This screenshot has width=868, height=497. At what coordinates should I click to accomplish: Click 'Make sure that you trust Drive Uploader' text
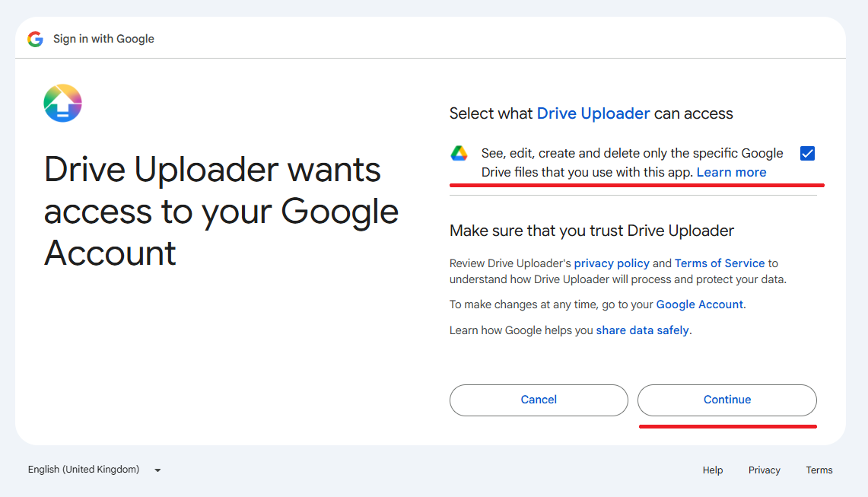591,231
